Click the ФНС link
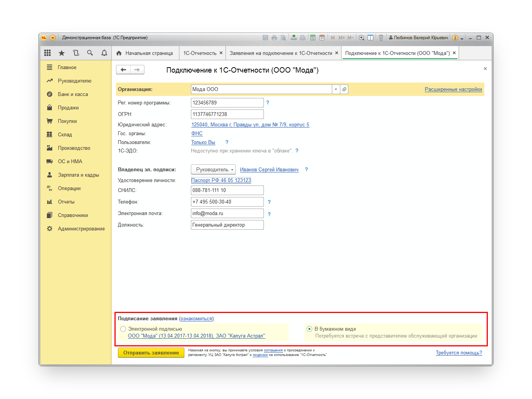The image size is (532, 399). pos(197,133)
